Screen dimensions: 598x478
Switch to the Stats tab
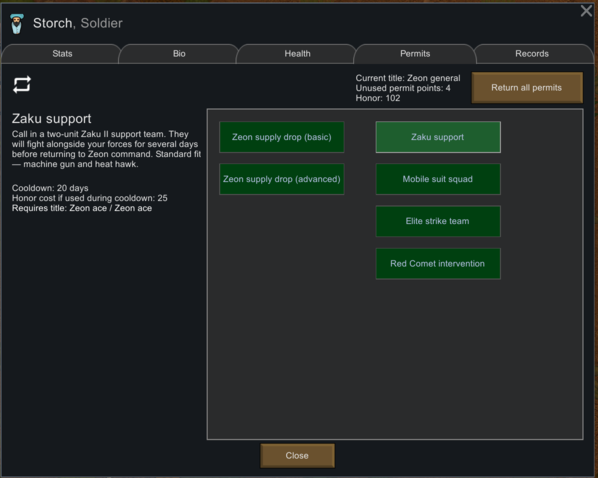pyautogui.click(x=62, y=54)
